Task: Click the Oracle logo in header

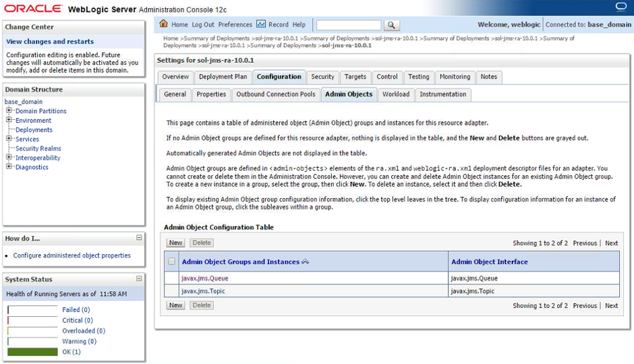Action: tap(32, 9)
